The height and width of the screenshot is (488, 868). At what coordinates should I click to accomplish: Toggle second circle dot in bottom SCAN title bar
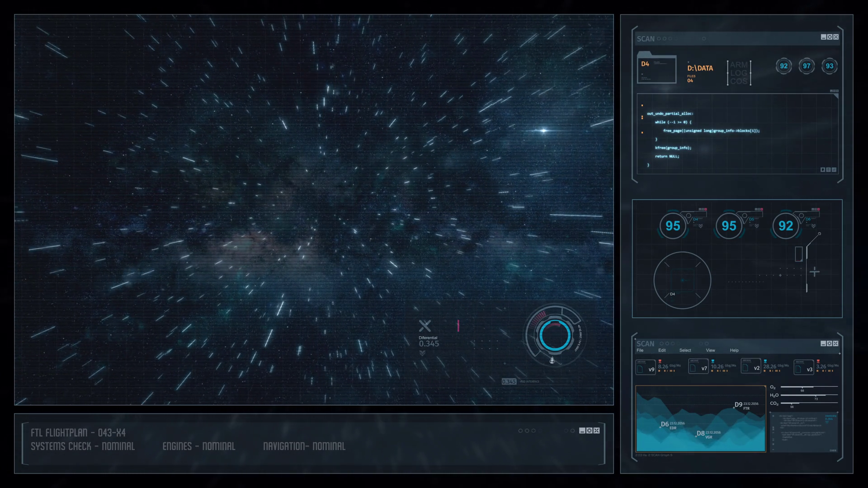click(667, 343)
